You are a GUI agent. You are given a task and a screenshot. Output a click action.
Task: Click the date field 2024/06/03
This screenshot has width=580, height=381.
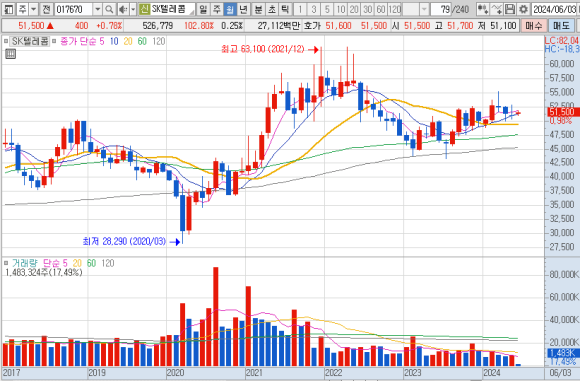click(555, 9)
